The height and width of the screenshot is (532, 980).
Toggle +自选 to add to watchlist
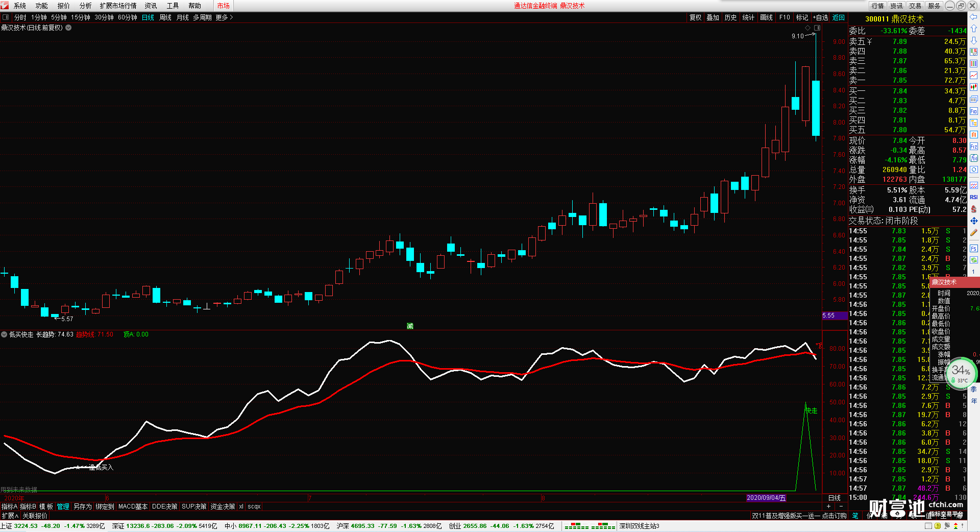tap(821, 17)
